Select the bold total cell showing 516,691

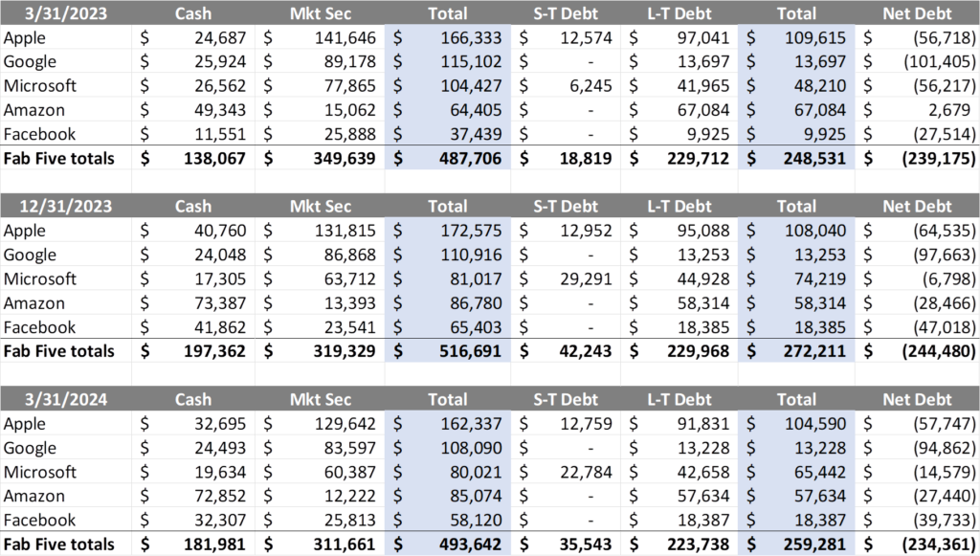448,351
